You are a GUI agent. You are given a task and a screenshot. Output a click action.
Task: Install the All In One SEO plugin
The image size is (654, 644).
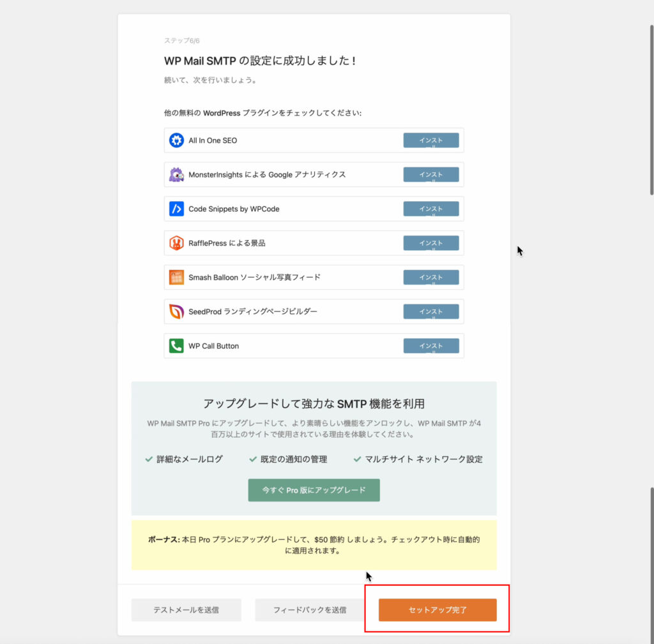pyautogui.click(x=431, y=140)
